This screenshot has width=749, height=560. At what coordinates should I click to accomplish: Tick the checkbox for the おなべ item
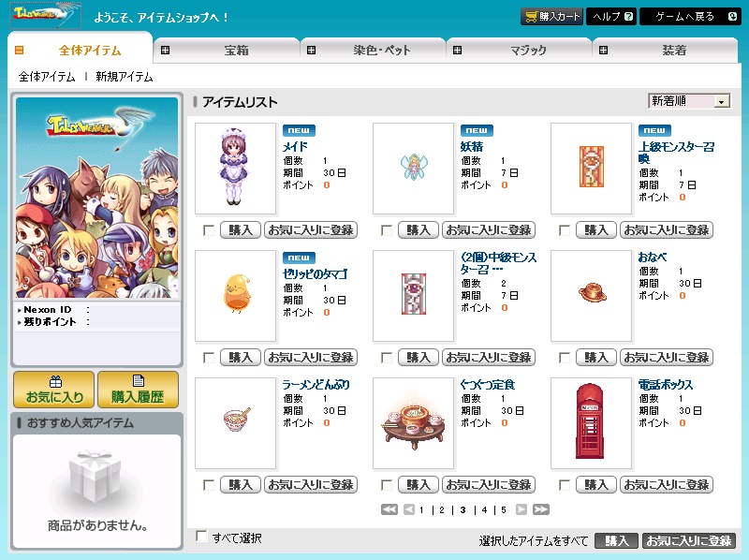564,358
